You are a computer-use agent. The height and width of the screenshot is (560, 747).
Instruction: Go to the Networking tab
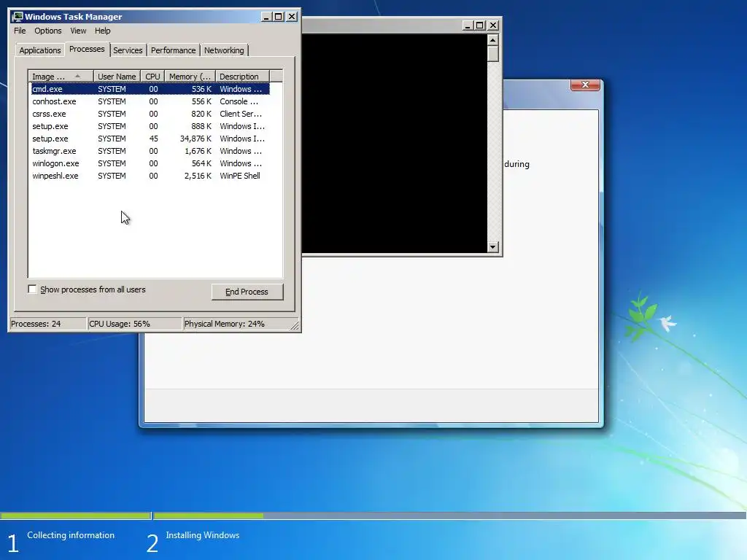click(x=224, y=50)
